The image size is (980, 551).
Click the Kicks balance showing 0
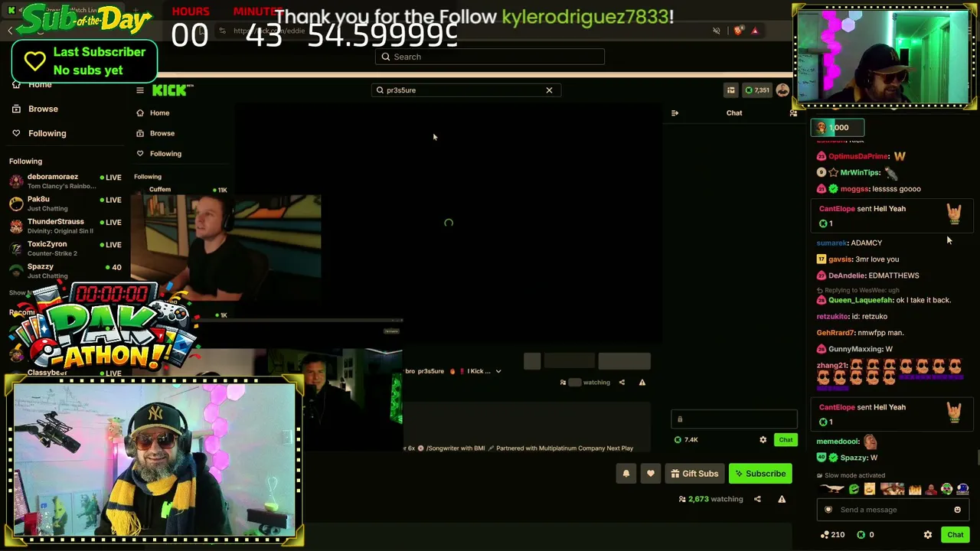pyautogui.click(x=865, y=535)
